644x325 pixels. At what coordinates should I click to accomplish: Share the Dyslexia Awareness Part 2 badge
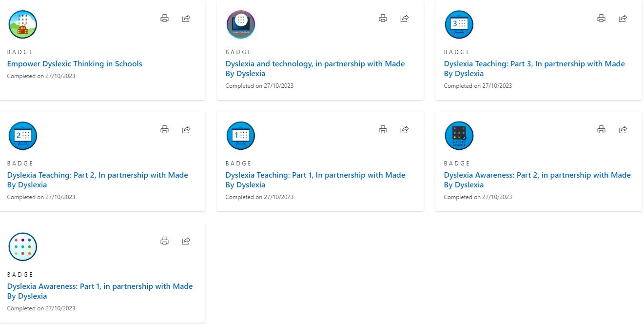(623, 130)
